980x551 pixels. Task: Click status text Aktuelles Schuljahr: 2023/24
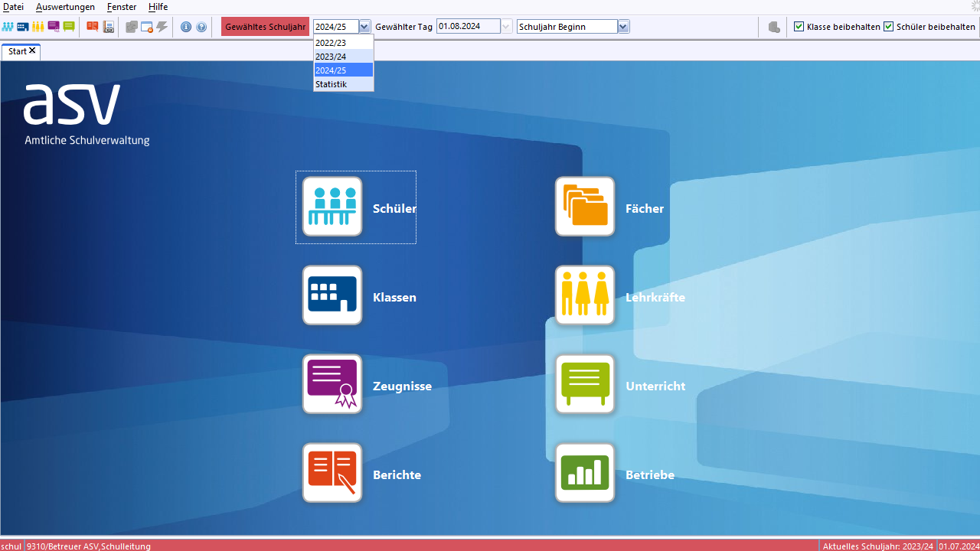(878, 546)
